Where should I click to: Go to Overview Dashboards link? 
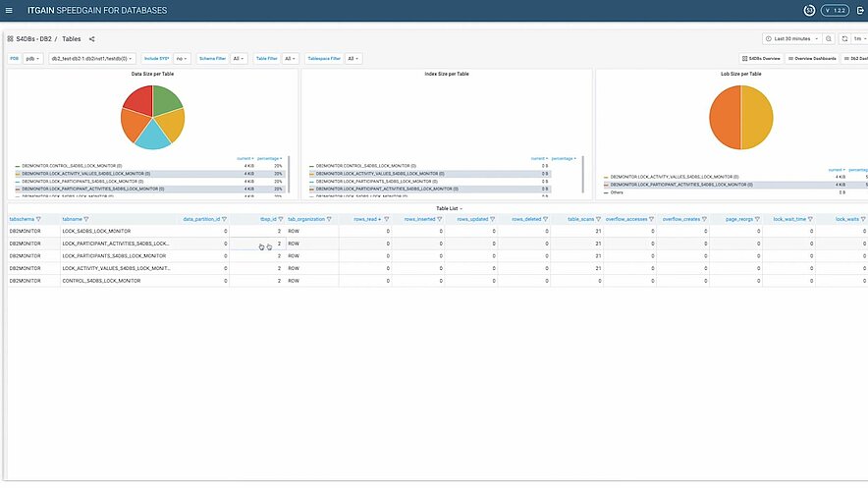(x=813, y=59)
